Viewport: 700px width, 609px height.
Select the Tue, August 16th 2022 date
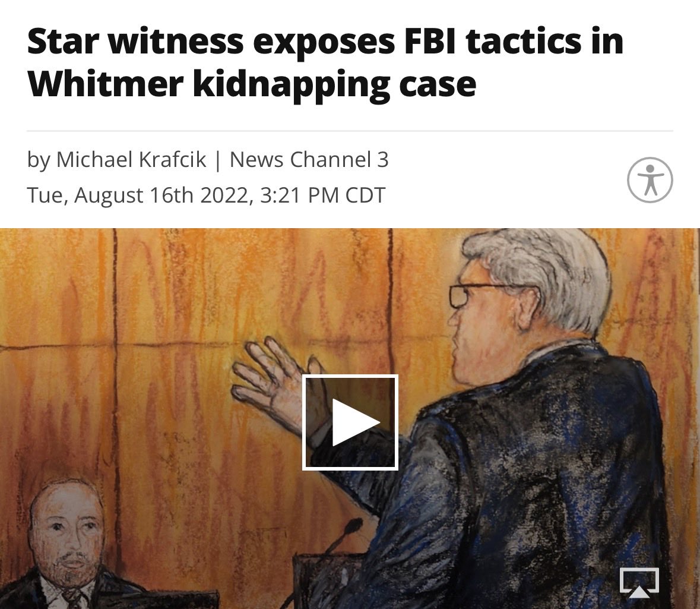(x=140, y=195)
